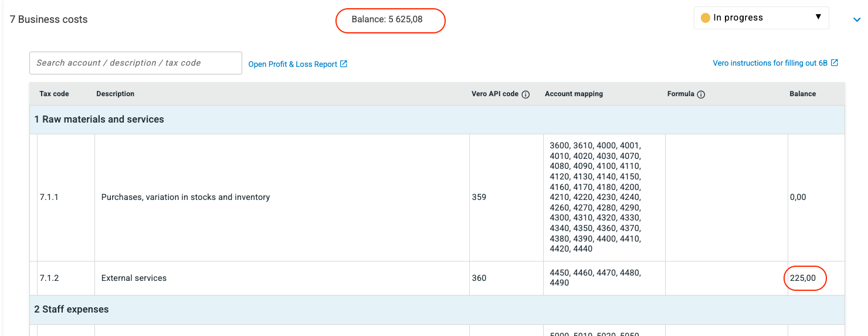The width and height of the screenshot is (868, 336).
Task: Click the Account mapping column header
Action: coord(574,94)
